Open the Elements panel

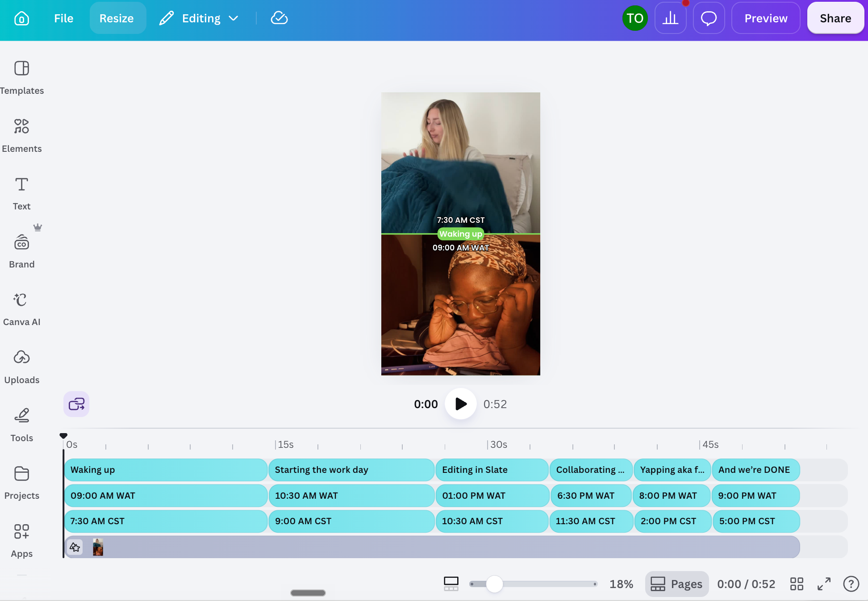21,135
